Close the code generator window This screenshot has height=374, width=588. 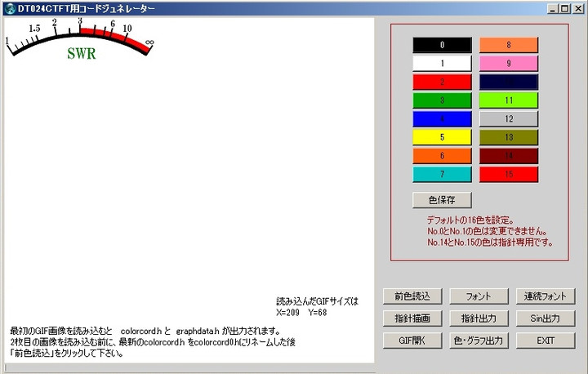[578, 8]
